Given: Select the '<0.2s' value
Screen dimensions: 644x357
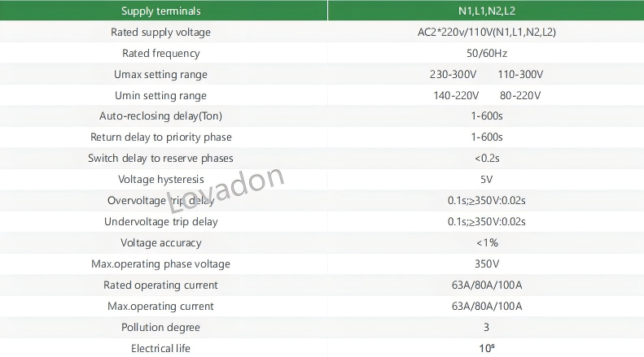Looking at the screenshot, I should tap(487, 159).
